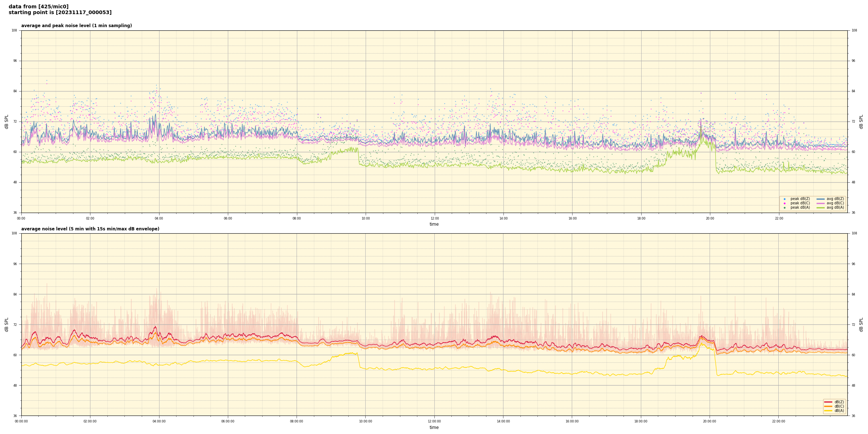Click the avg dB(Z) legend line
Viewport: 868px width, 434px height.
tap(821, 199)
